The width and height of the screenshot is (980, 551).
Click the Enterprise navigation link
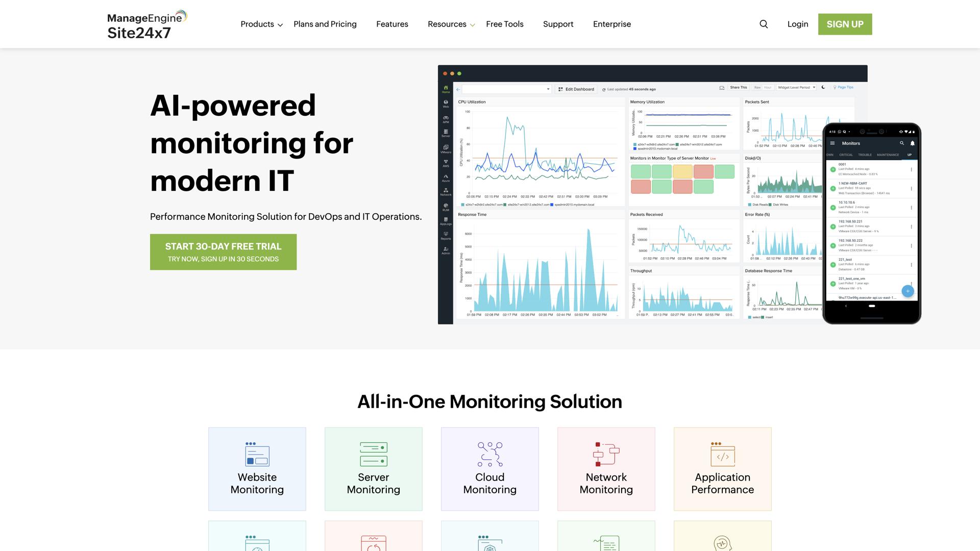(x=612, y=24)
